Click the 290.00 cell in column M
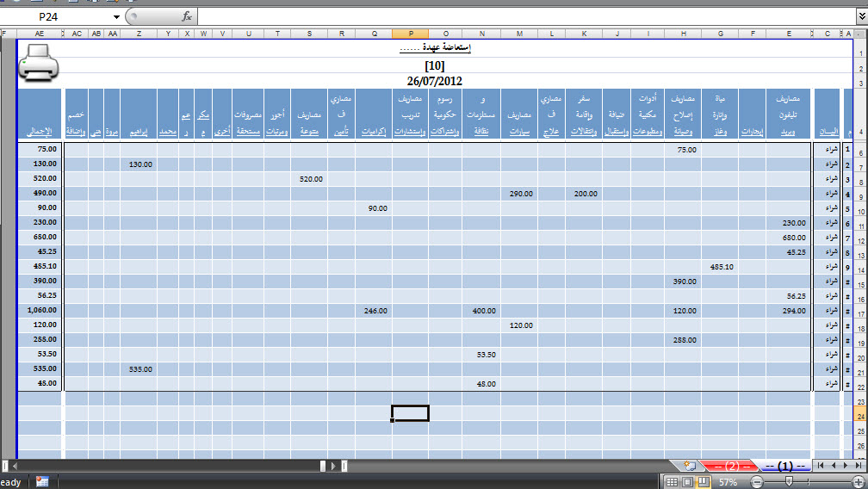The width and height of the screenshot is (868, 489). point(519,194)
